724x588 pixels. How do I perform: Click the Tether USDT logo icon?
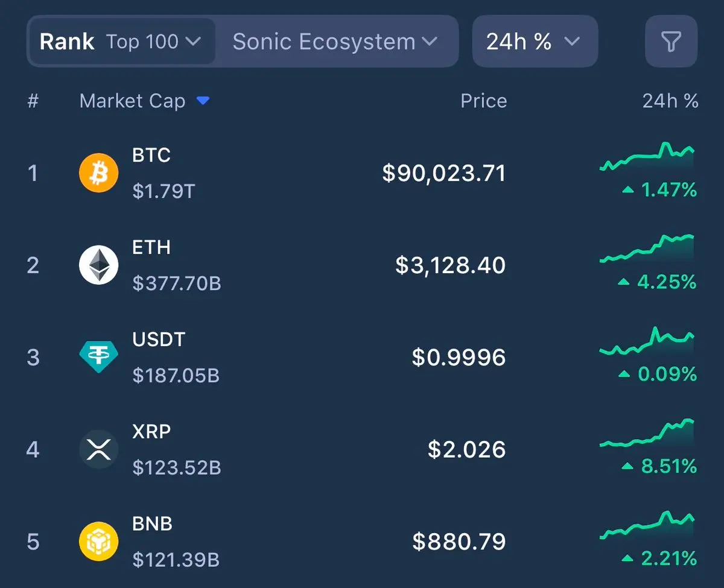98,357
